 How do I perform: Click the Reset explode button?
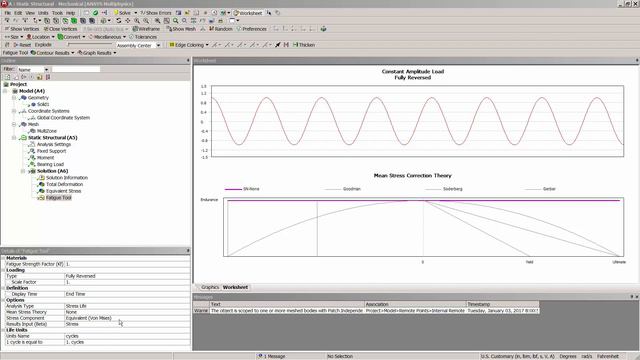(22, 45)
